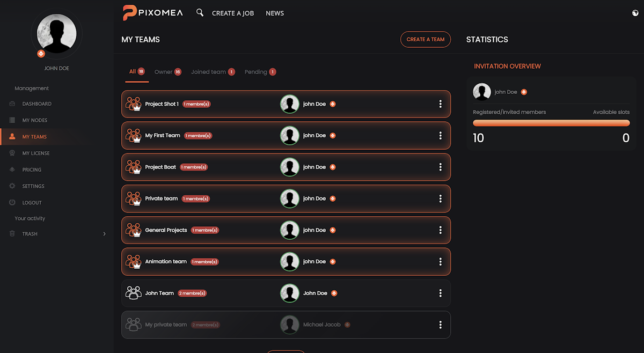This screenshot has width=644, height=353.
Task: Click john Doe avatar in Project Shot 1 row
Action: tap(290, 104)
